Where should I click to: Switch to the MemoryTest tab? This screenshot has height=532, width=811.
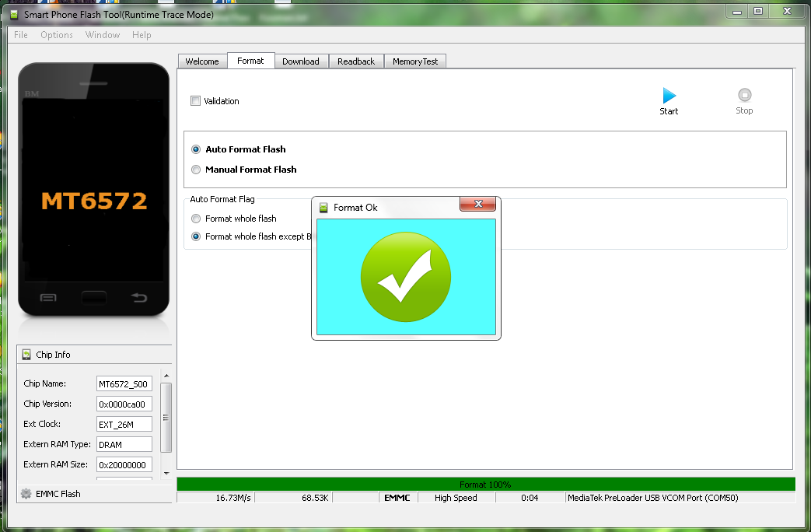click(415, 61)
